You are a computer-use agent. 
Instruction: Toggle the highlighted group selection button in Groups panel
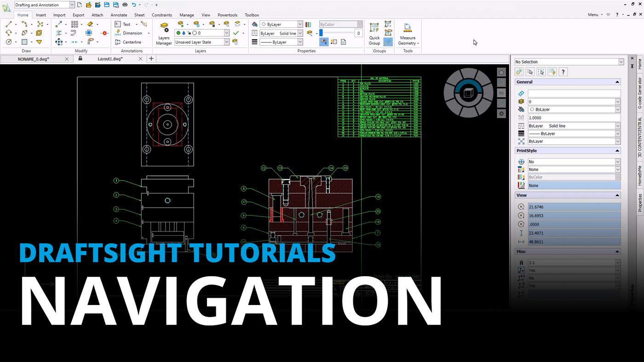388,42
